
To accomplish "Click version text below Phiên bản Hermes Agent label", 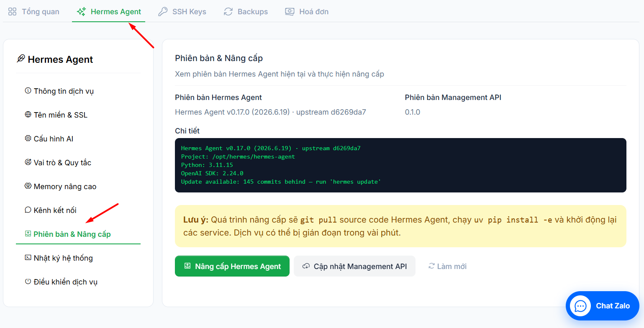I will coord(270,112).
